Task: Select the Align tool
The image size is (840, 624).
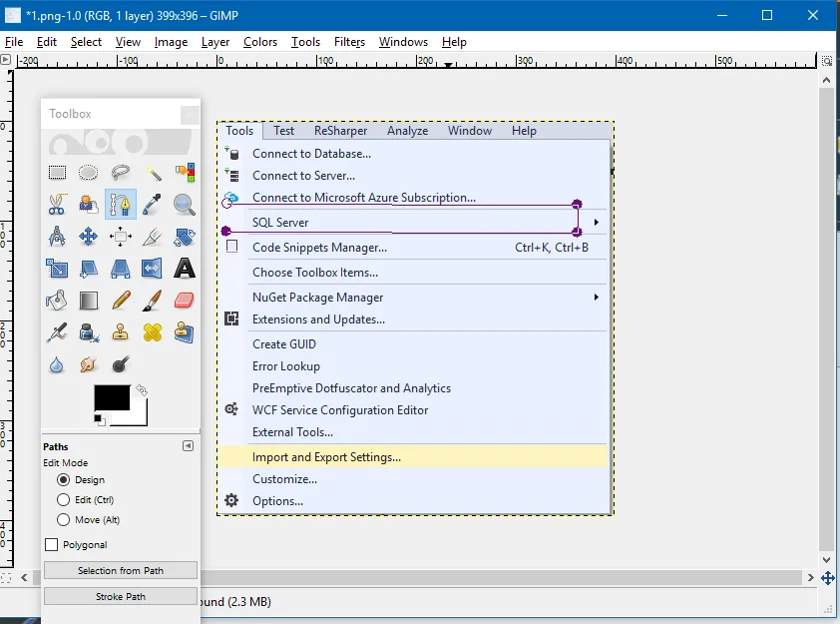Action: pos(121,236)
